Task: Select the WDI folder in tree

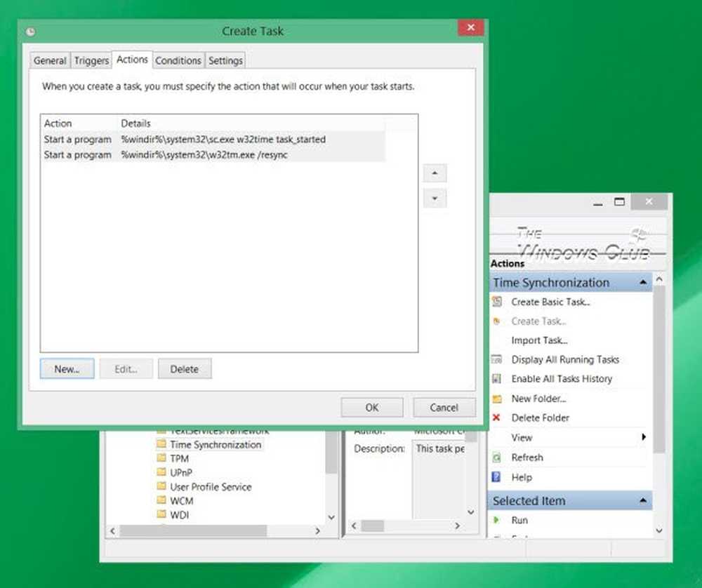Action: coord(179,515)
